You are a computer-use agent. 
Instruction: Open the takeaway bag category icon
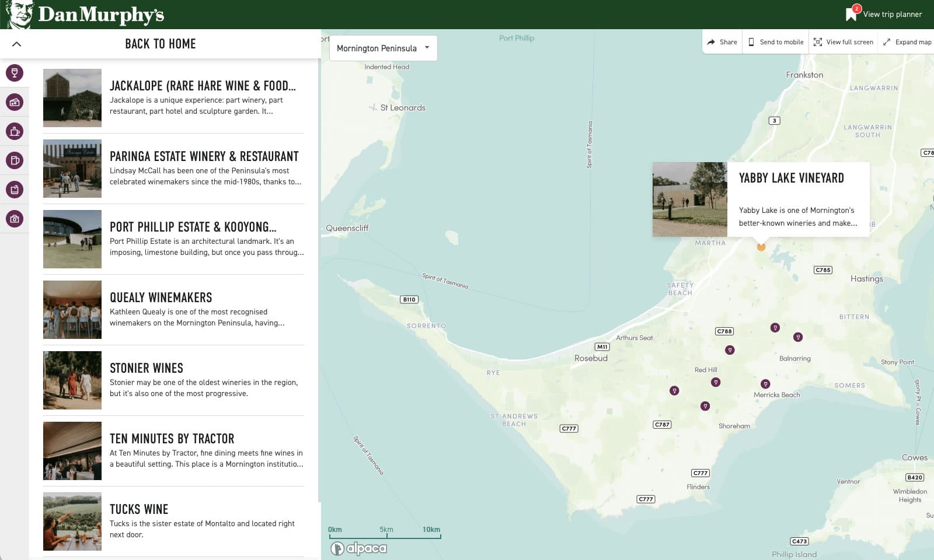coord(15,190)
